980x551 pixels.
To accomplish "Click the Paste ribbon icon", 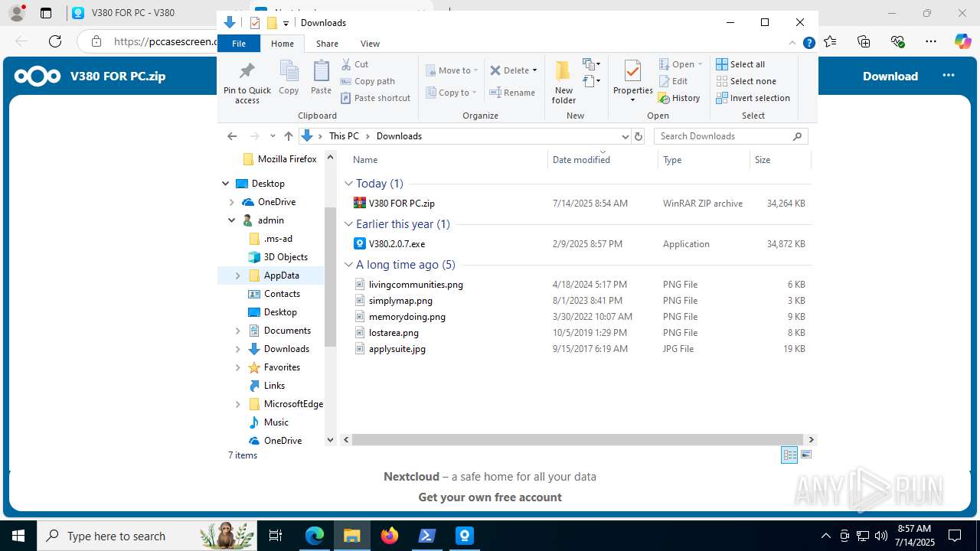I will pos(321,77).
